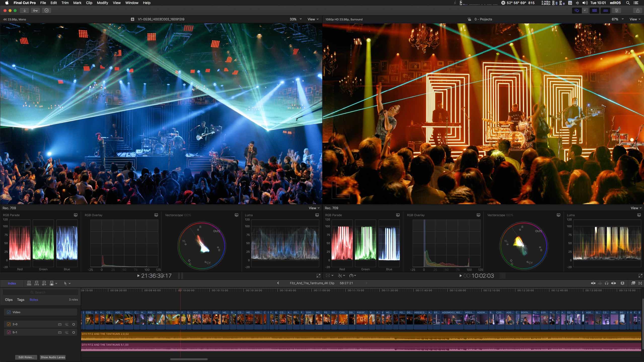644x362 pixels.
Task: Click the Append clip edit icon
Action: [44, 283]
